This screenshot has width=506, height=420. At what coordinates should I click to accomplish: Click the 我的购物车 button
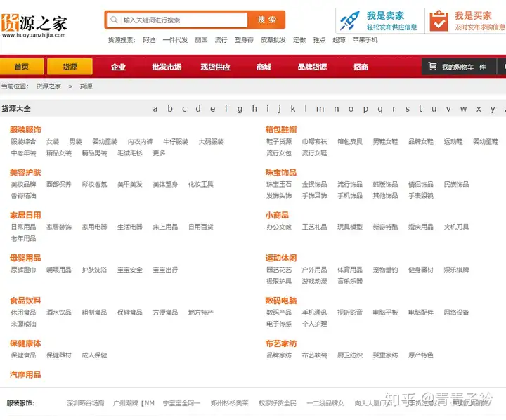(x=459, y=67)
